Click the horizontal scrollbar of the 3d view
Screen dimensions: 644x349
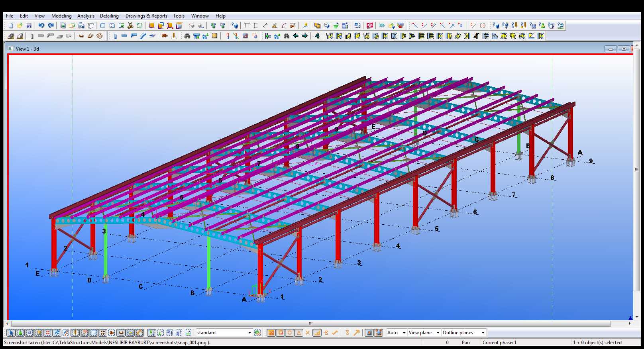click(x=311, y=324)
